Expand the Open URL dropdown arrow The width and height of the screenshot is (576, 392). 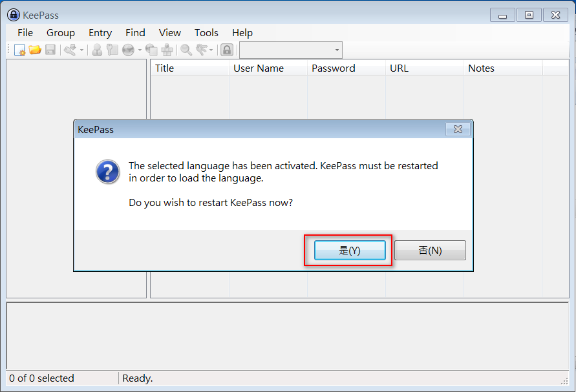pyautogui.click(x=140, y=50)
